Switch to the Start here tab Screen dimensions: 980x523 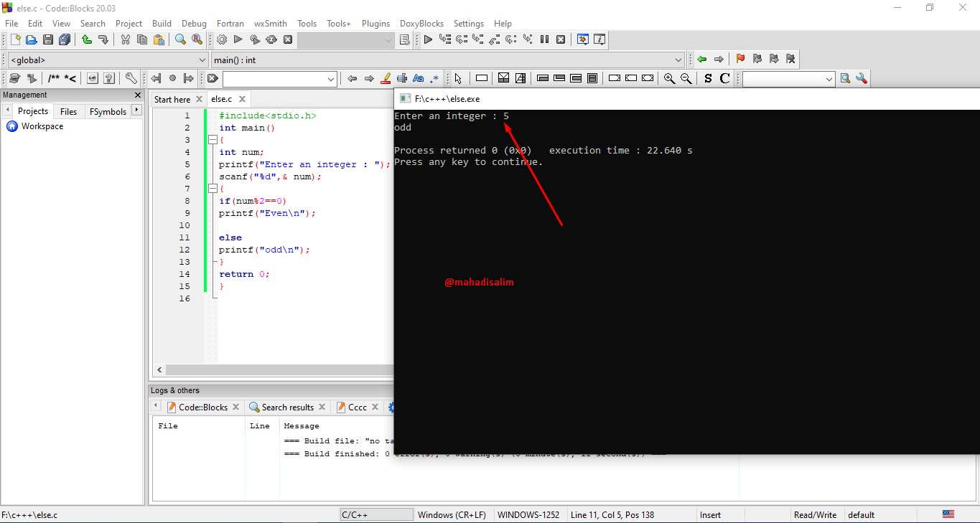point(172,100)
